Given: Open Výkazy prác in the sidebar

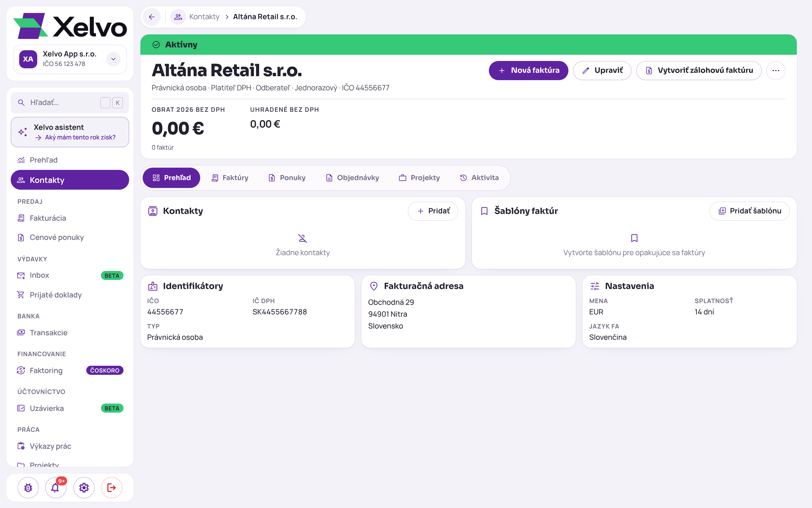Looking at the screenshot, I should coord(70,446).
